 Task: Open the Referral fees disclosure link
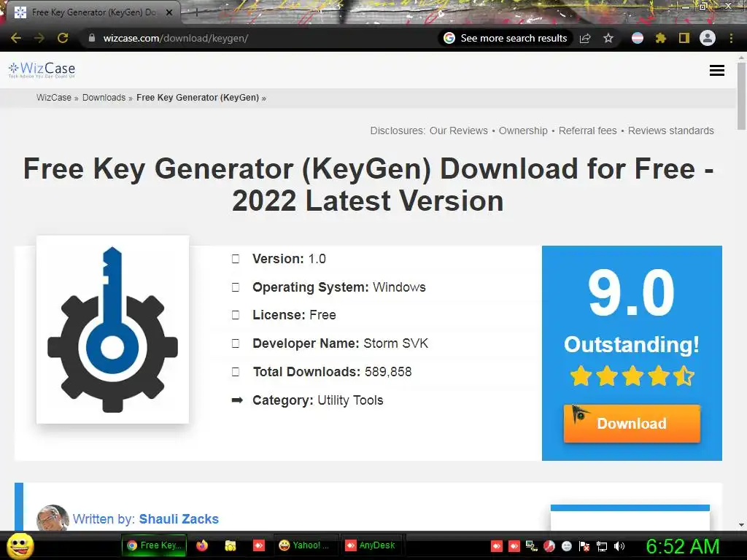[587, 131]
